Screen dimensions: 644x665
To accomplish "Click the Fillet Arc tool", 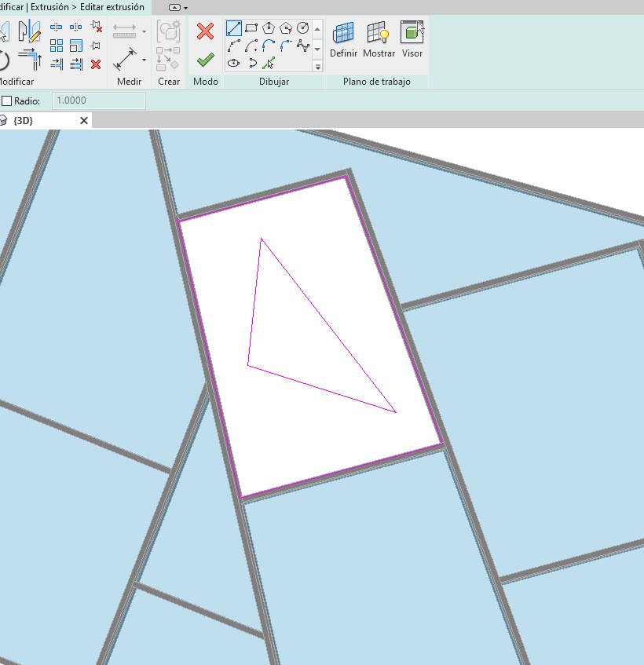I will (x=286, y=46).
